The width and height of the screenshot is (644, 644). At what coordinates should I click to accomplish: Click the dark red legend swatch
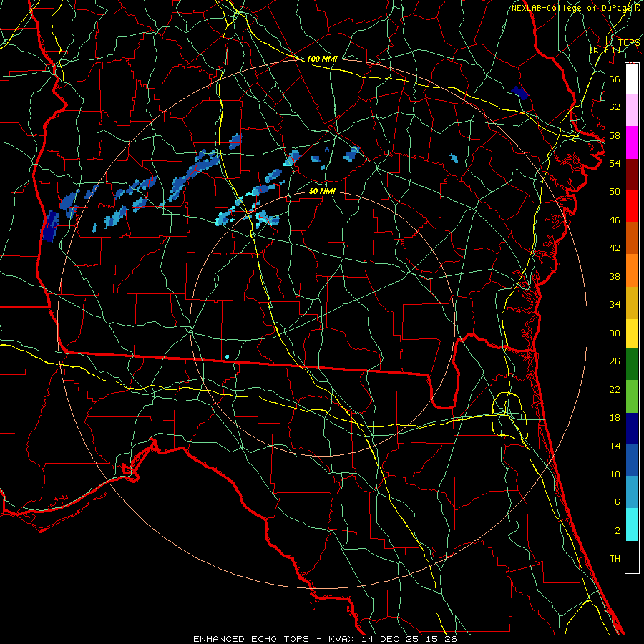tap(632, 174)
